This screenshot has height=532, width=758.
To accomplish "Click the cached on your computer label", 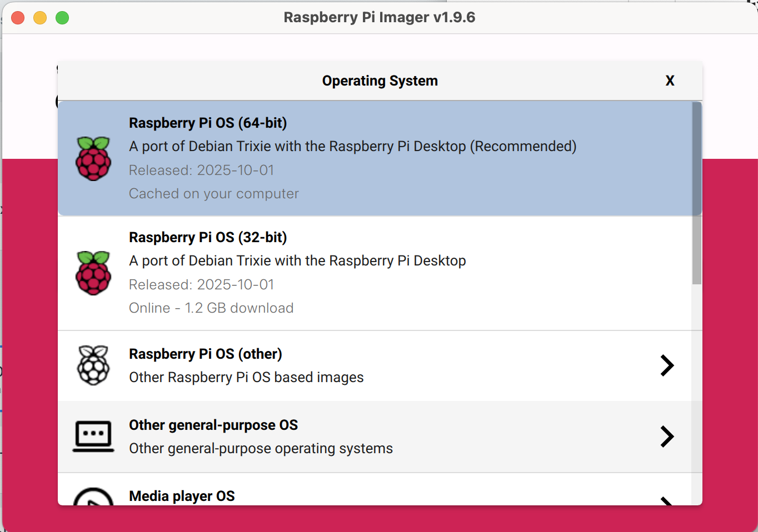I will (214, 193).
